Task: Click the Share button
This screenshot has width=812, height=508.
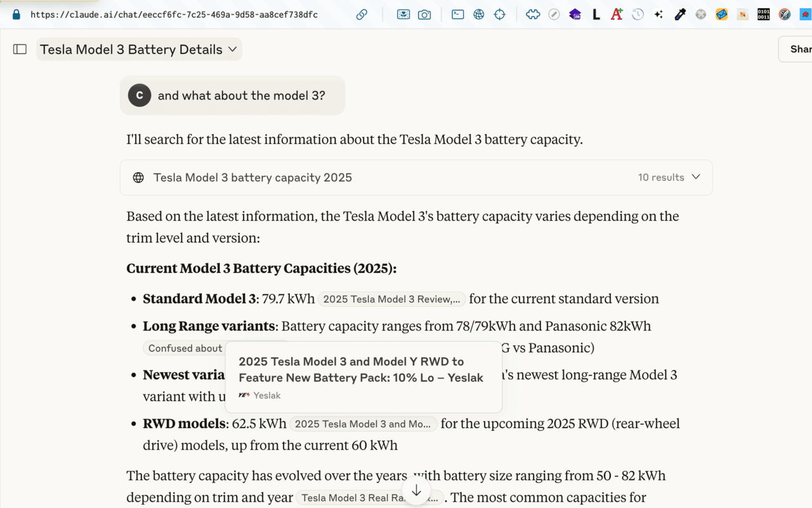Action: pos(798,50)
